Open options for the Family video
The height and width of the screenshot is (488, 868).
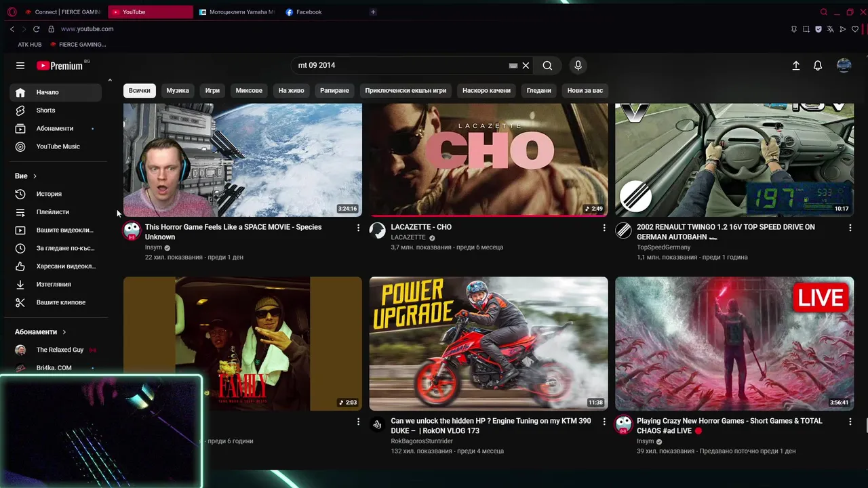coord(358,422)
